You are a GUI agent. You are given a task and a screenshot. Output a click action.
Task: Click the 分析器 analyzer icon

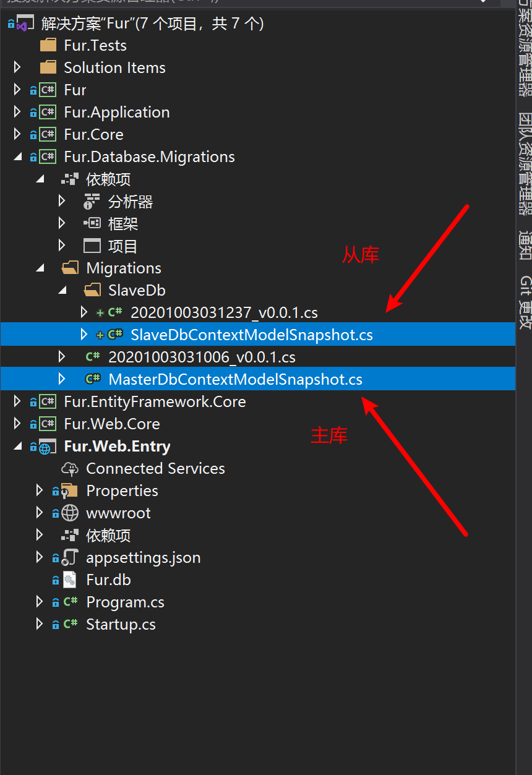(x=92, y=202)
